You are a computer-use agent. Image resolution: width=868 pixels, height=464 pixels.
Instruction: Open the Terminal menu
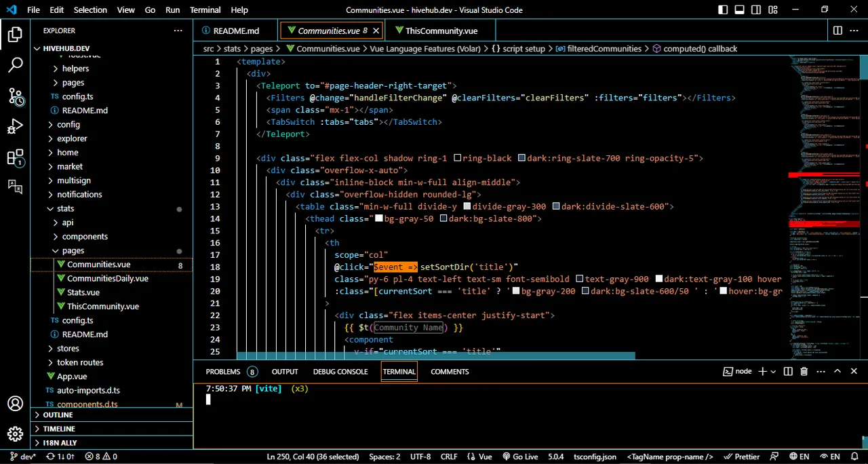point(205,9)
